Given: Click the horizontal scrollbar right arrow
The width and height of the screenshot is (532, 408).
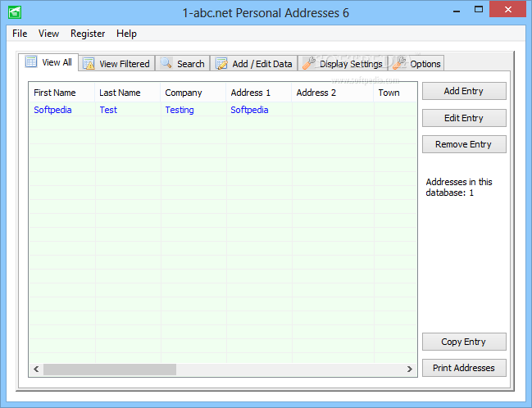Looking at the screenshot, I should coord(410,369).
